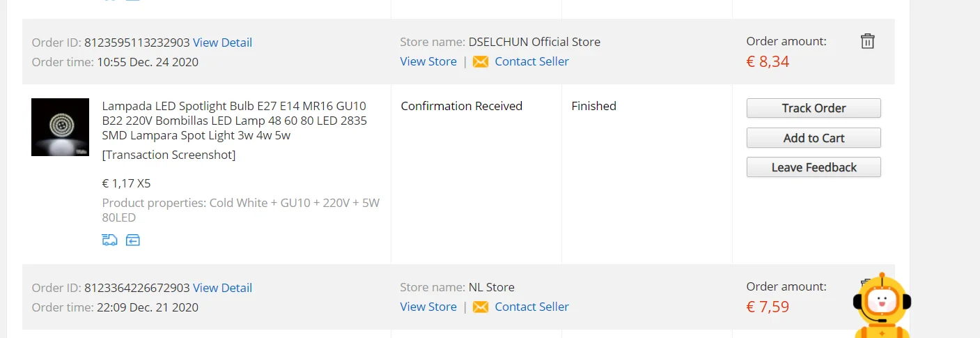Click envelope icon for DSELCHUN Official Store

tap(481, 61)
